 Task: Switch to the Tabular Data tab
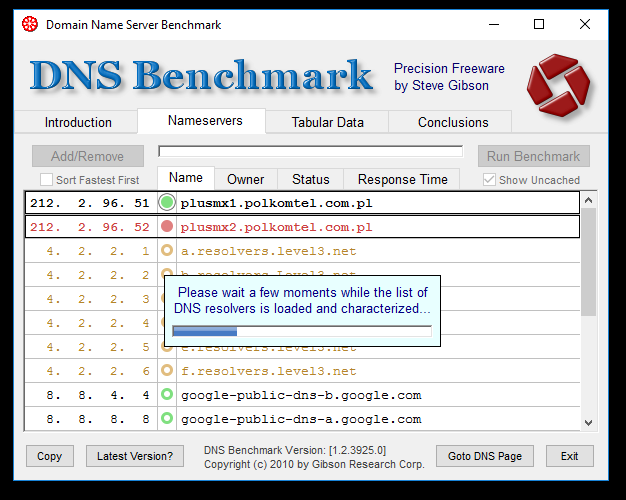[327, 122]
